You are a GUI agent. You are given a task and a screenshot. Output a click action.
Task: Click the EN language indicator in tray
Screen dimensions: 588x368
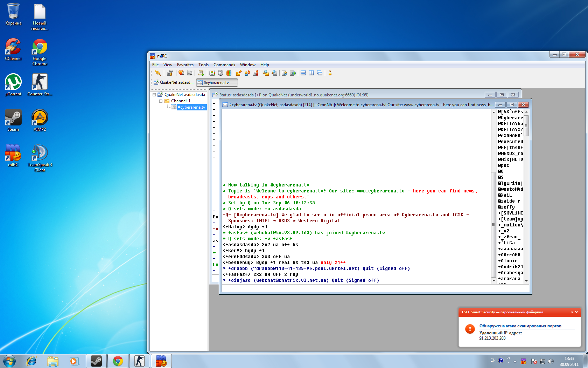(x=493, y=360)
